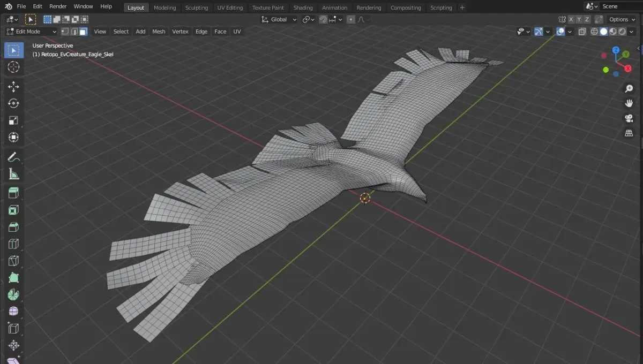643x364 pixels.
Task: Set selection mode to Extend icon
Action: pyautogui.click(x=56, y=19)
